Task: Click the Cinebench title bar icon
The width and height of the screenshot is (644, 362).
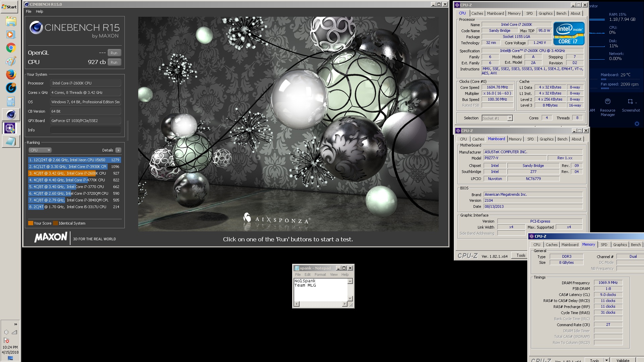Action: pyautogui.click(x=26, y=4)
